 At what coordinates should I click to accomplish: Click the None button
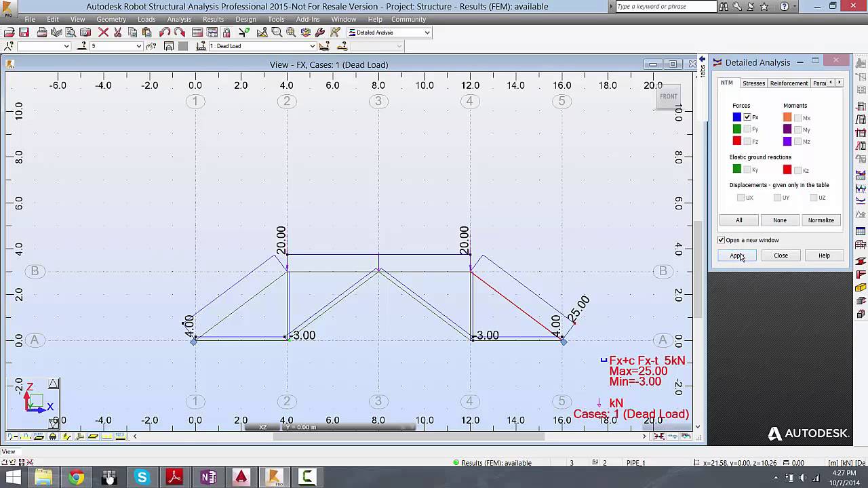point(780,220)
